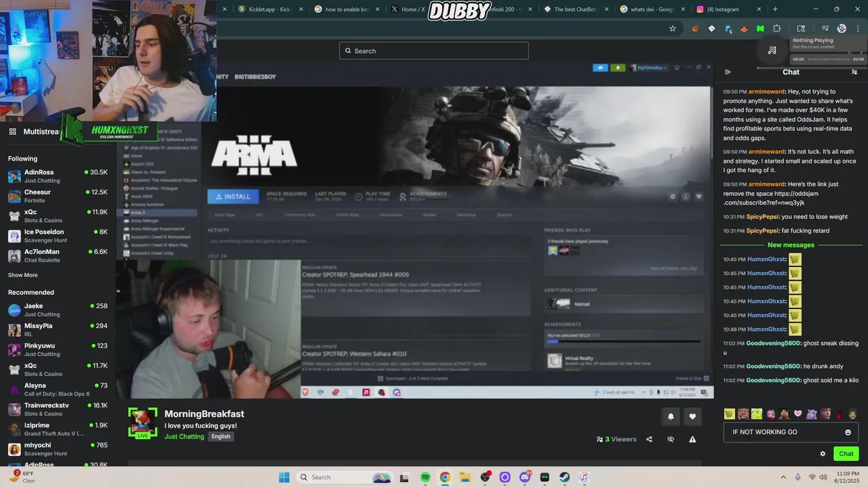Screen dimensions: 868x488
Task: Click the bookmark star in address bar
Action: pos(673,28)
